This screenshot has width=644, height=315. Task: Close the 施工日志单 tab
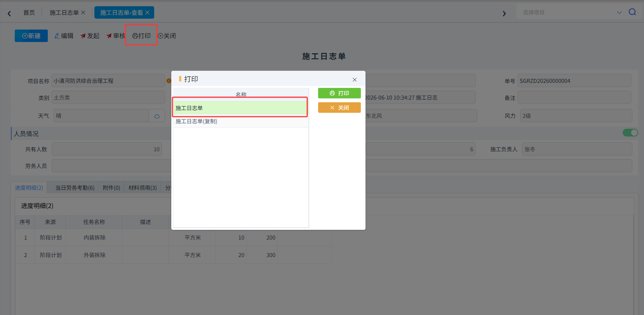(x=83, y=13)
